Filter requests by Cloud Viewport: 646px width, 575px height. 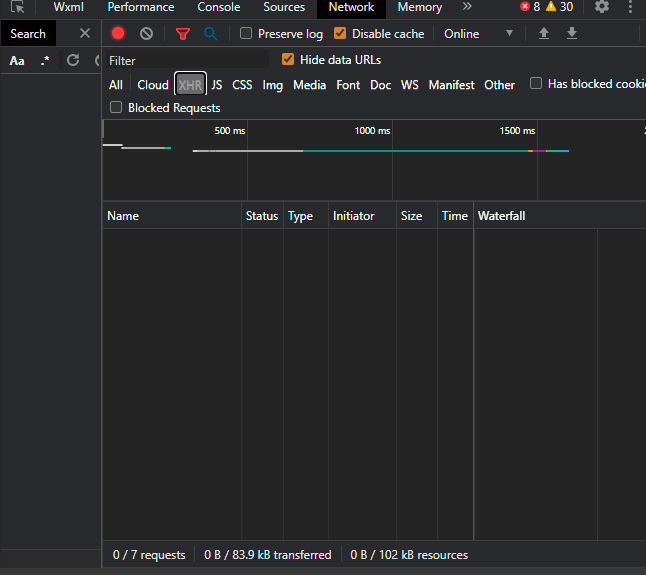click(153, 85)
